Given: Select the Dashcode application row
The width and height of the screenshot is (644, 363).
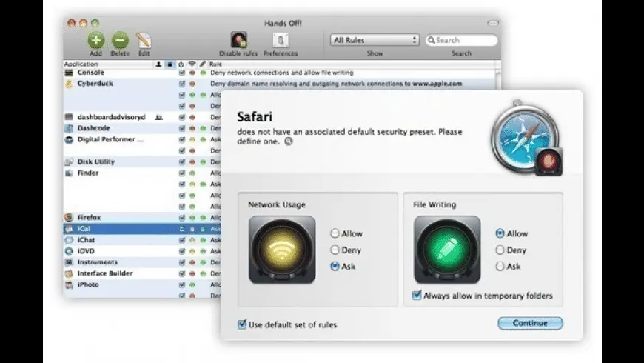Looking at the screenshot, I should [x=141, y=128].
